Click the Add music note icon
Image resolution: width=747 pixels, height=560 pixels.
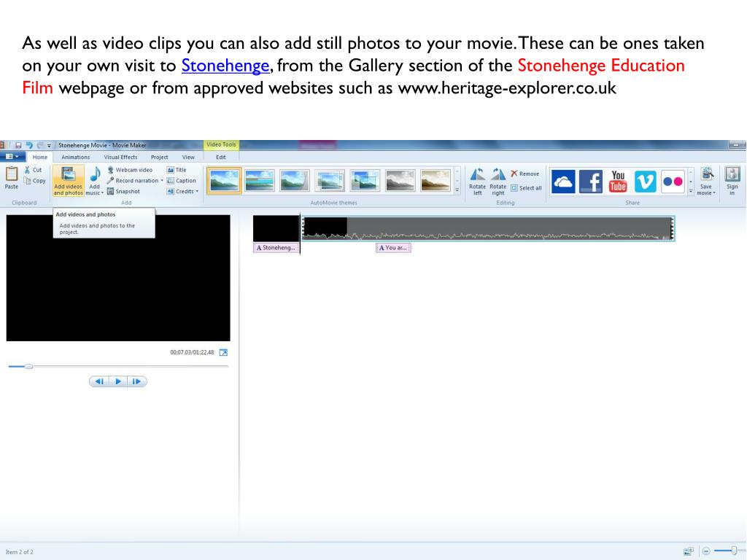(x=95, y=174)
